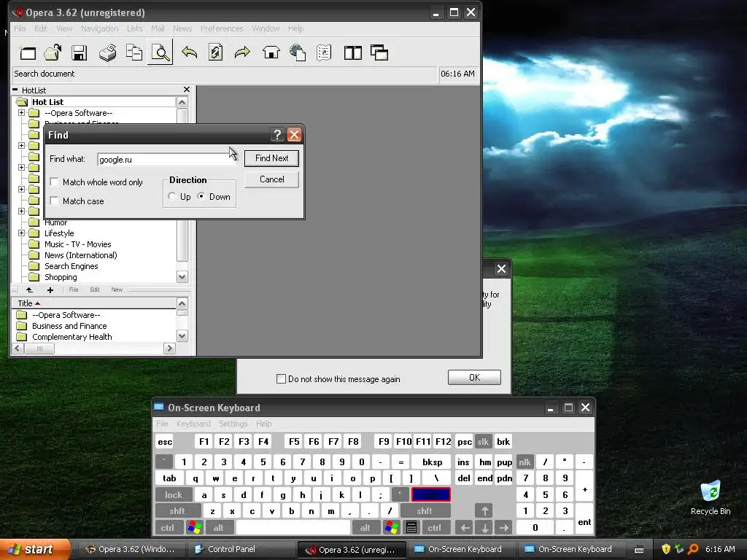Click the HotList toggle toolbar icon
Image resolution: width=747 pixels, height=560 pixels.
tap(324, 52)
